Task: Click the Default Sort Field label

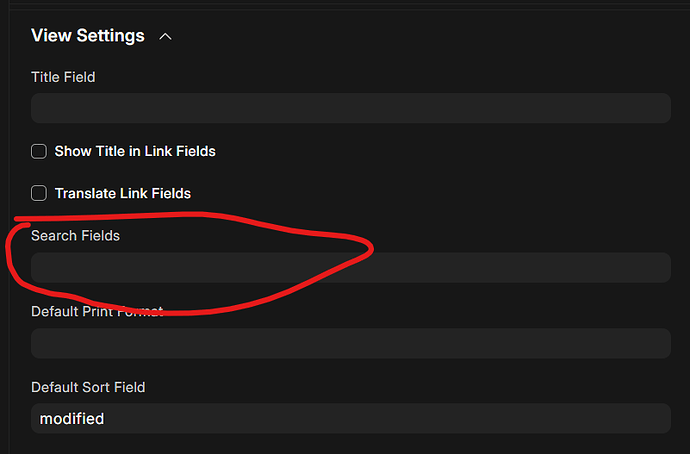Action: pyautogui.click(x=88, y=387)
